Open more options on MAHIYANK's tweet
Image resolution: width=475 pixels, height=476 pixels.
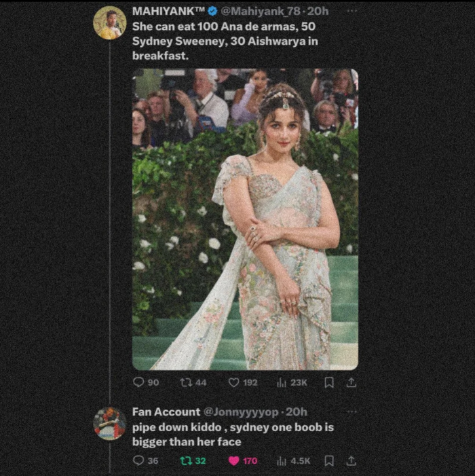351,12
